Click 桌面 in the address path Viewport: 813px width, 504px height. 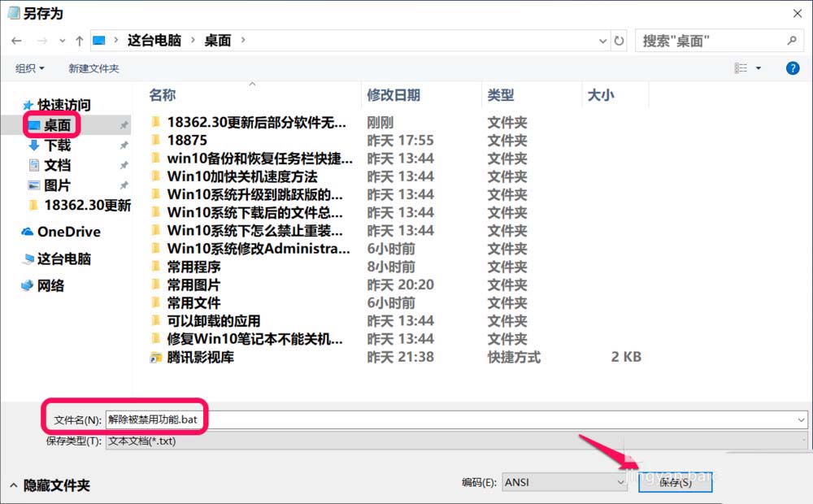point(217,41)
